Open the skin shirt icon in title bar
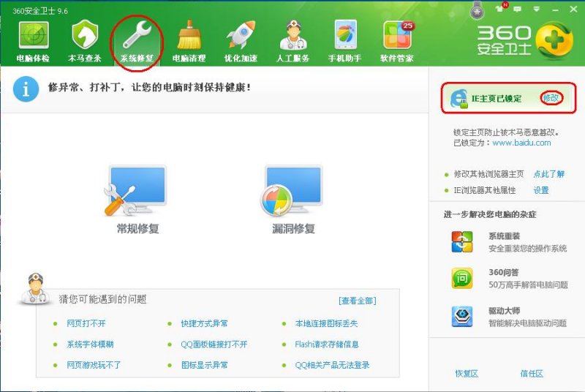The width and height of the screenshot is (585, 392). coord(499,9)
